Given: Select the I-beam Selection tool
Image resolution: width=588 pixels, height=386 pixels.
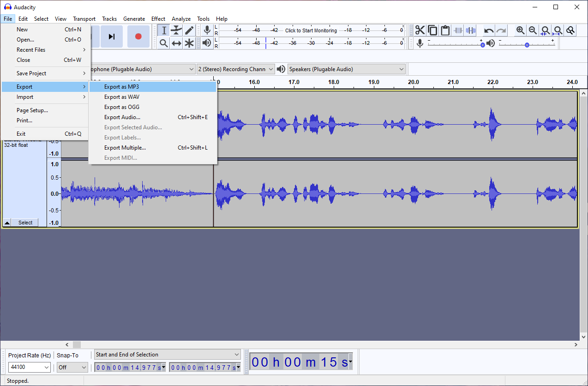Looking at the screenshot, I should click(x=163, y=30).
